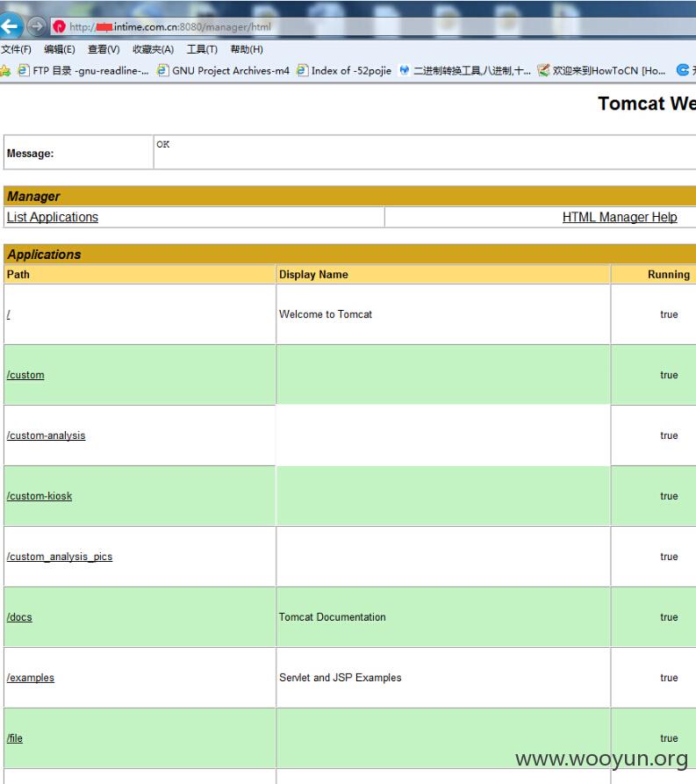696x784 pixels.
Task: Open the /custom_analysis_pics application link
Action: tap(60, 557)
